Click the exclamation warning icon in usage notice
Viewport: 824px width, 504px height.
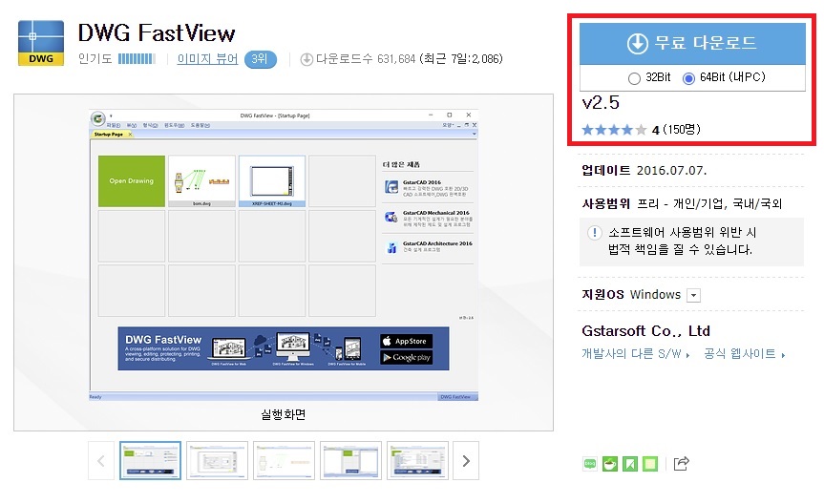[x=594, y=233]
